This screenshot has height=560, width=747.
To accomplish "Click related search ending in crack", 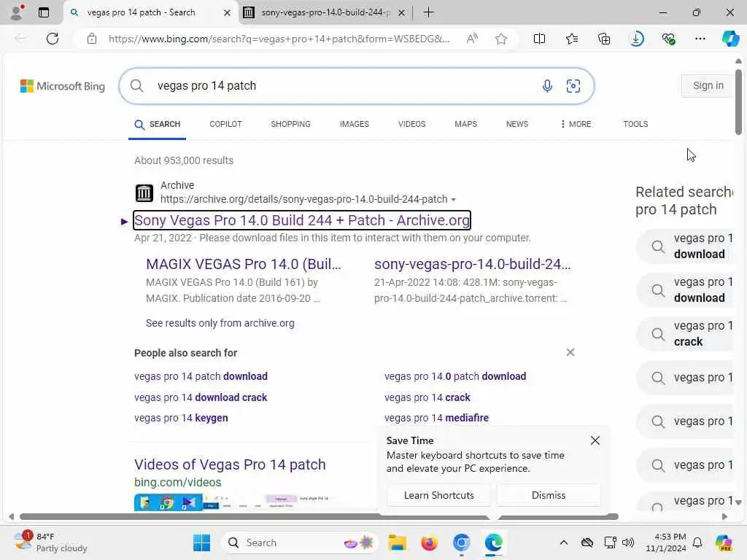I will [685, 334].
